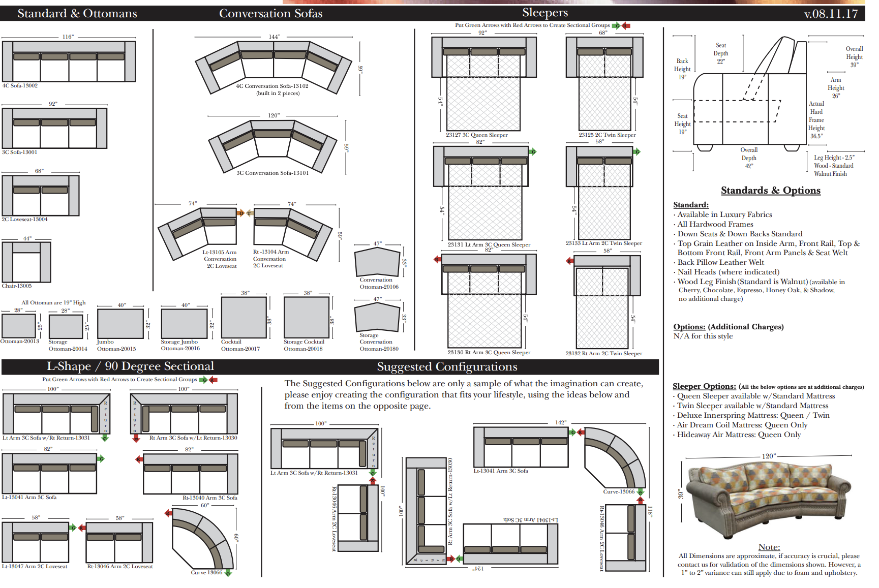Screen dimensions: 879x588
Task: Select the Lt-13105 Arm Conversation Loveseat diagram
Action: pos(197,233)
